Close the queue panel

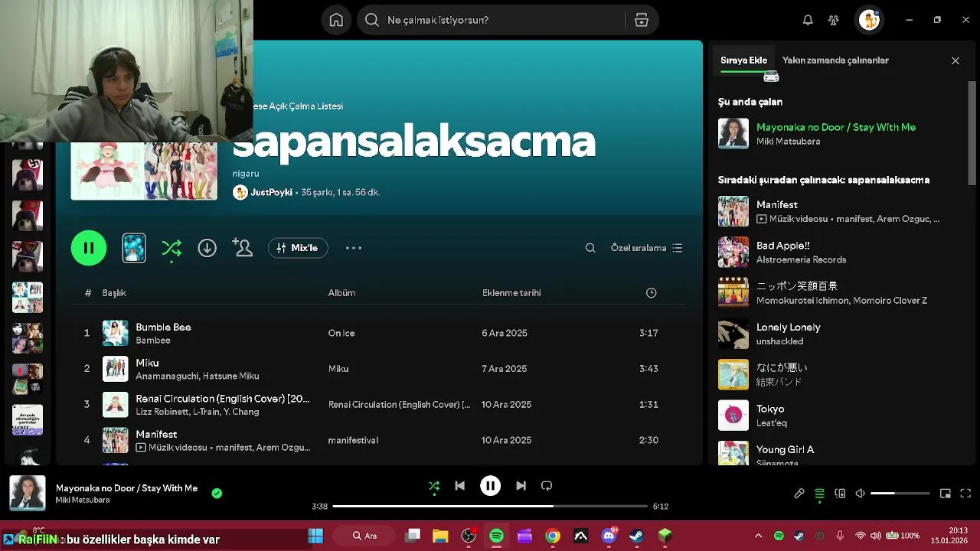(x=955, y=60)
